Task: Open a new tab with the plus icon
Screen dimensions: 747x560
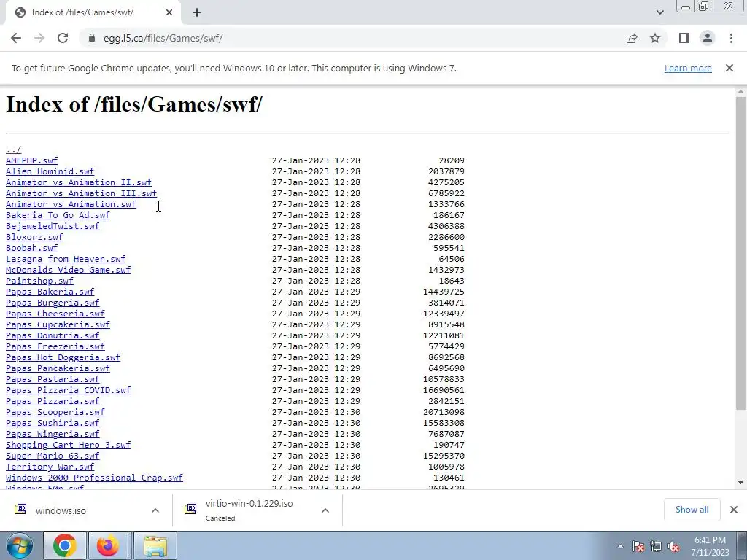Action: 197,12
